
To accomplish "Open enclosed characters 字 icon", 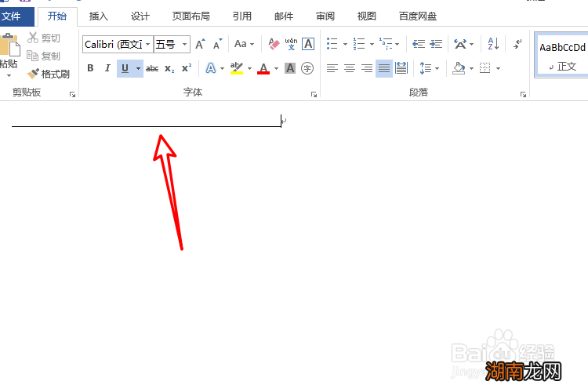I will coord(307,68).
